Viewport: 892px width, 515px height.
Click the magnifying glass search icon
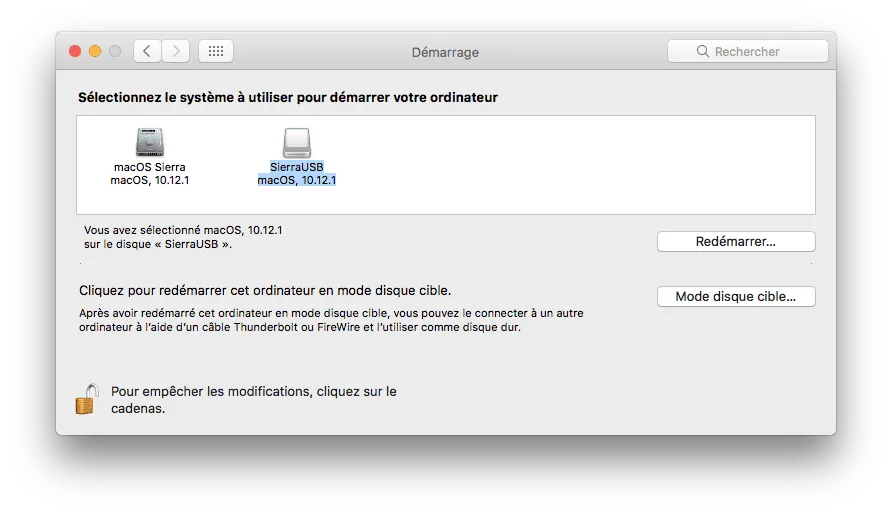point(703,51)
